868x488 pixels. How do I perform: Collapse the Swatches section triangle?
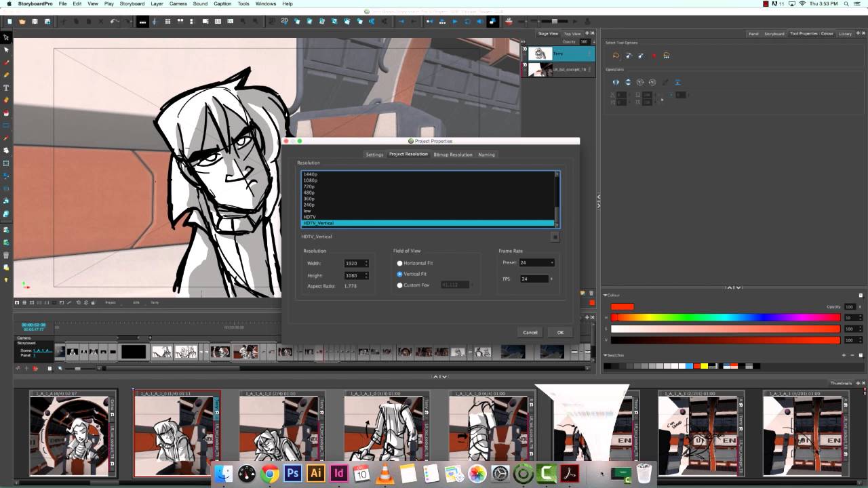605,355
